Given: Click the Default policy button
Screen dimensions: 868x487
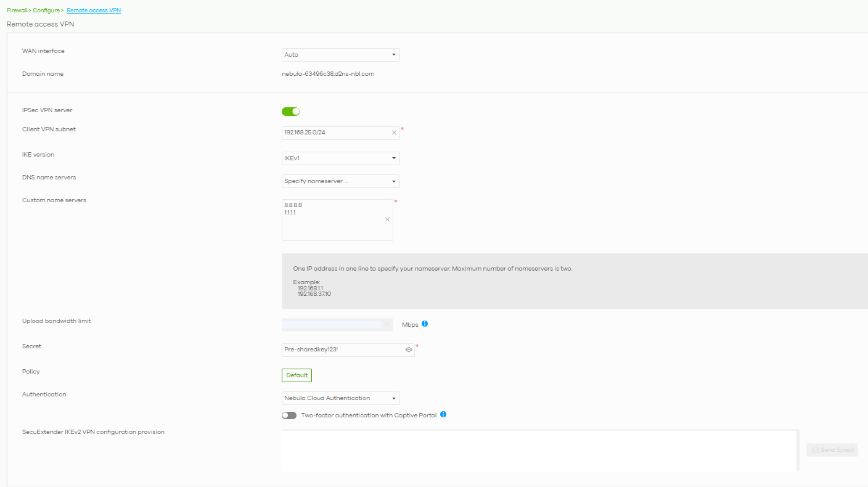Looking at the screenshot, I should [297, 375].
